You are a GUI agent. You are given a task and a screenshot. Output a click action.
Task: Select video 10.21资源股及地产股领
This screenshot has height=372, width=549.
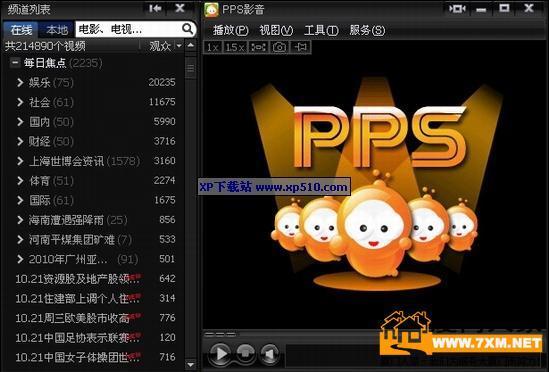(78, 279)
